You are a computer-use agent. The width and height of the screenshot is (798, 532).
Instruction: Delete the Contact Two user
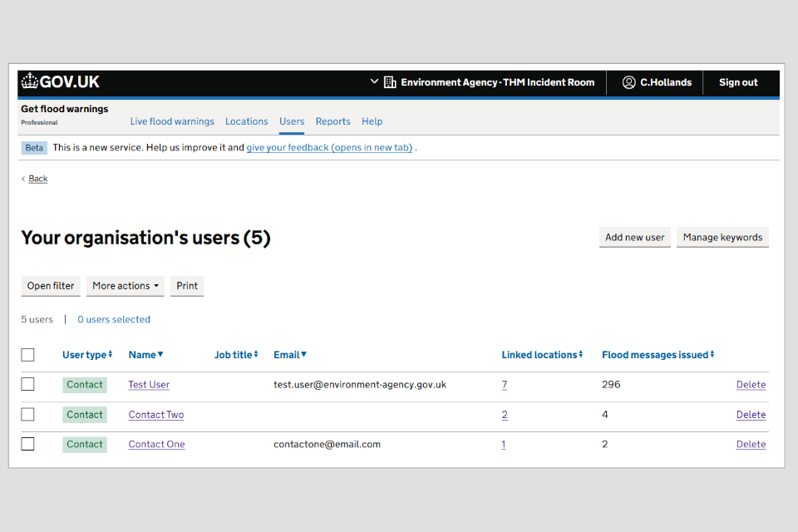(751, 415)
